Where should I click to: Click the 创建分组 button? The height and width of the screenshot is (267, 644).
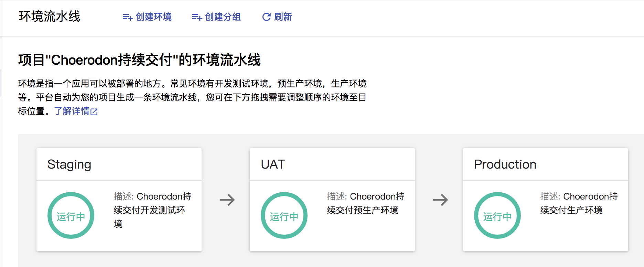point(216,17)
